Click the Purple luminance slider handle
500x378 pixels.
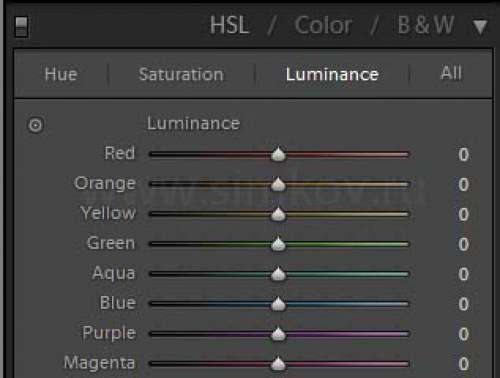click(x=278, y=334)
